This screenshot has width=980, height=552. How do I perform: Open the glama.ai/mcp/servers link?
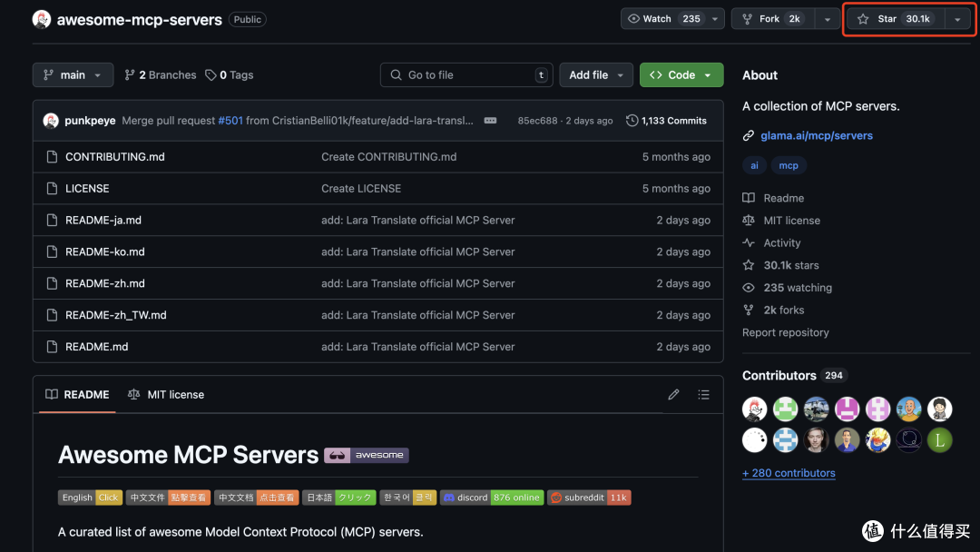tap(817, 135)
